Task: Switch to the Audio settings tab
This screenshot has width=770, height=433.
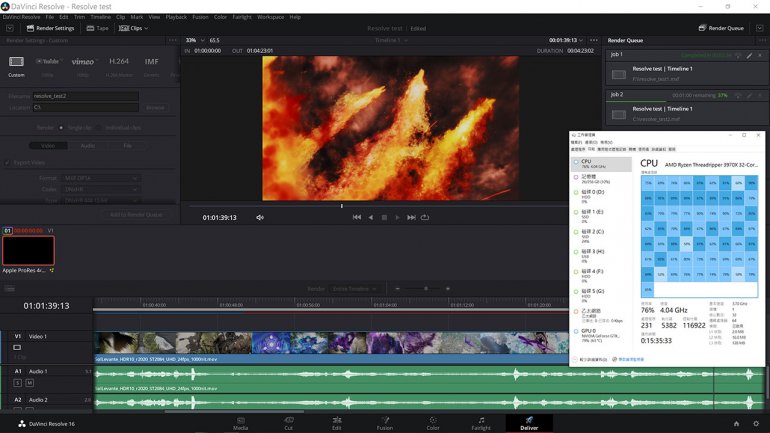Action: [88, 145]
